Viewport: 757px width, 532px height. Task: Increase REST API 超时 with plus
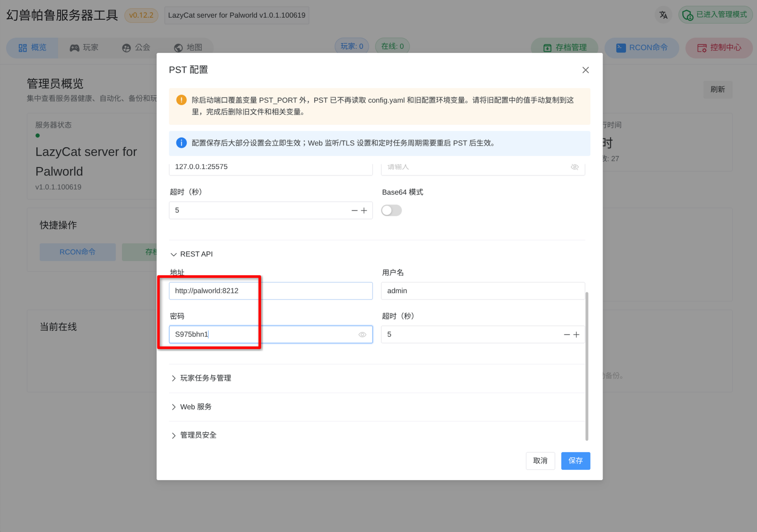coord(576,334)
